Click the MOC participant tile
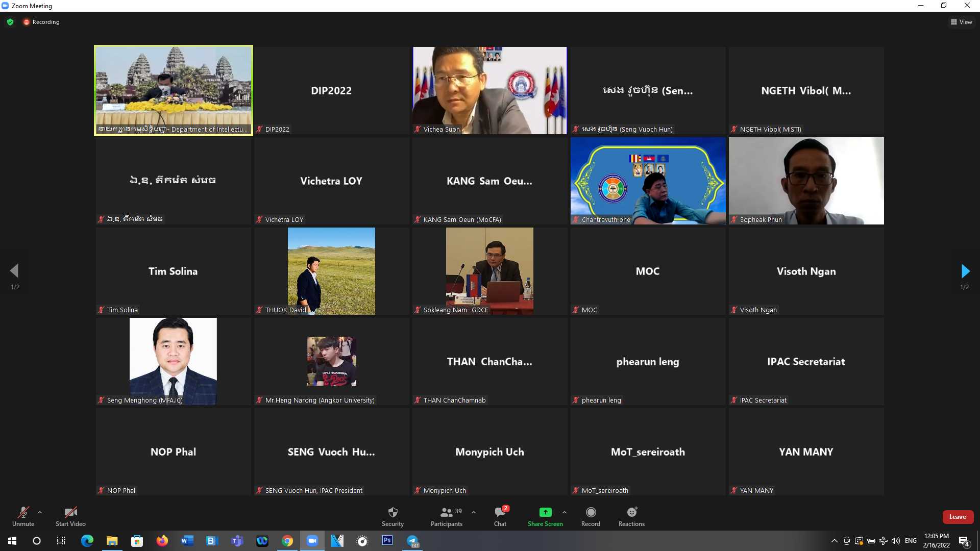The height and width of the screenshot is (551, 980). 648,271
